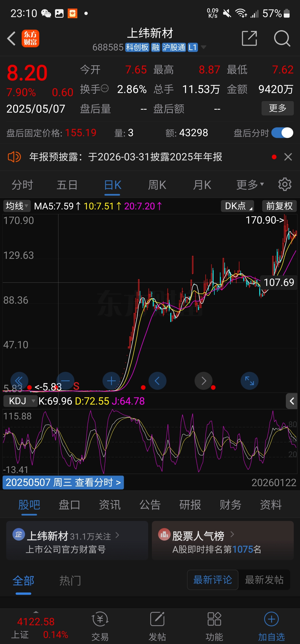Open the 股吧 tab
The width and height of the screenshot is (300, 644).
pos(29,505)
